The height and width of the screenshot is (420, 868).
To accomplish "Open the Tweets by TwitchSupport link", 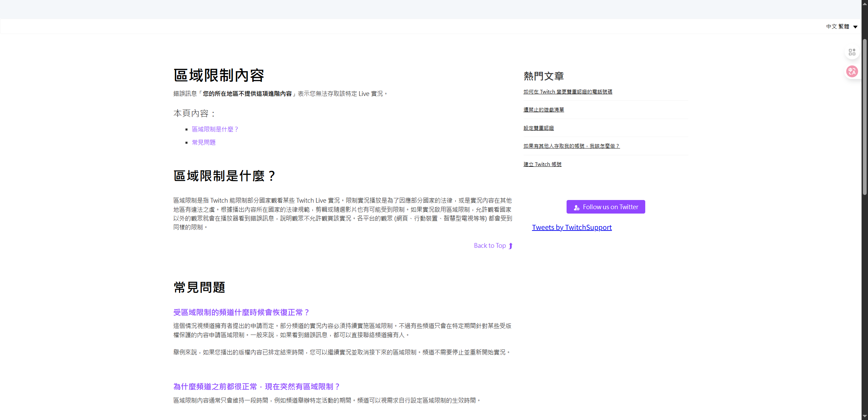I will (572, 227).
